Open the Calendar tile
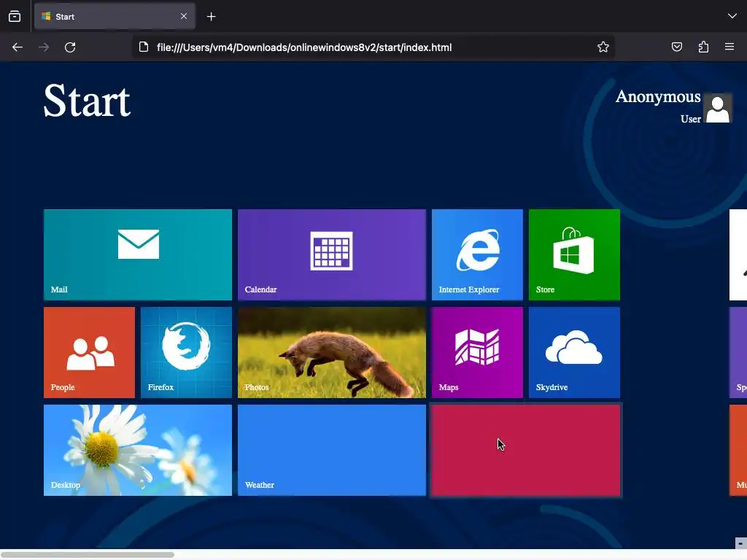 point(332,254)
